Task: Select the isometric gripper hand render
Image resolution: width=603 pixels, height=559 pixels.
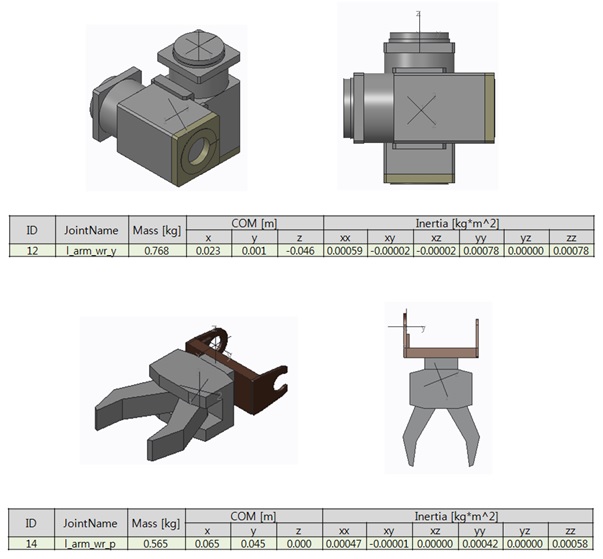Action: [x=188, y=391]
